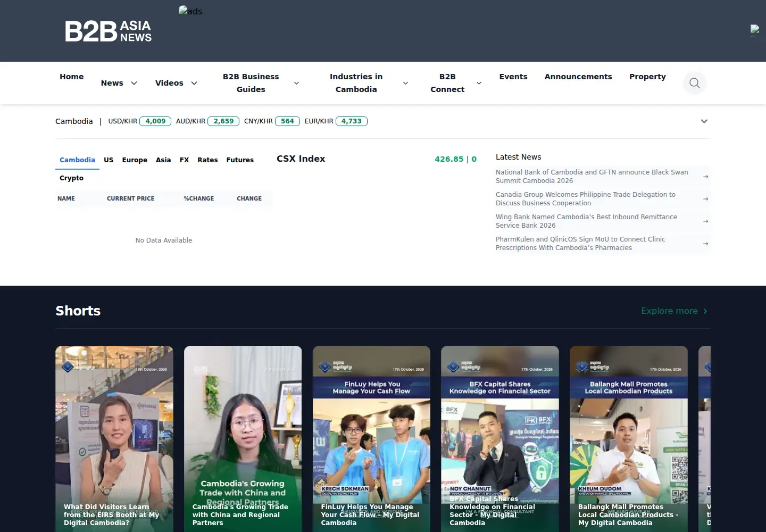Click the Cambodia ticker label
The width and height of the screenshot is (766, 532).
tap(74, 121)
